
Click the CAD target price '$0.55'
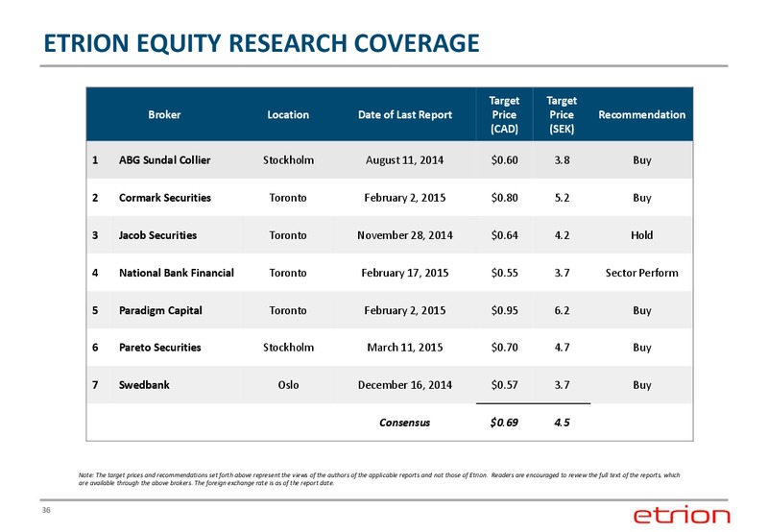click(505, 273)
